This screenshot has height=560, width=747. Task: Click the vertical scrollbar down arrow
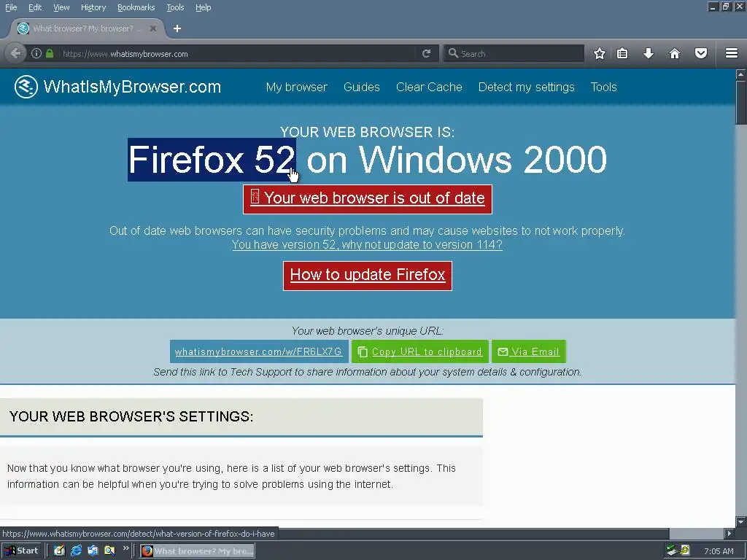[x=741, y=522]
